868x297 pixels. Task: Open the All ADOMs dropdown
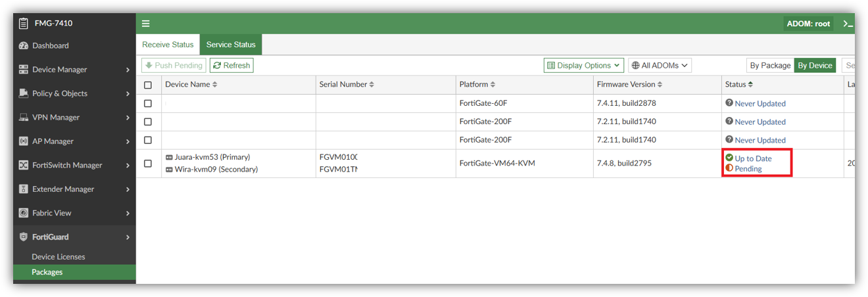(x=660, y=66)
